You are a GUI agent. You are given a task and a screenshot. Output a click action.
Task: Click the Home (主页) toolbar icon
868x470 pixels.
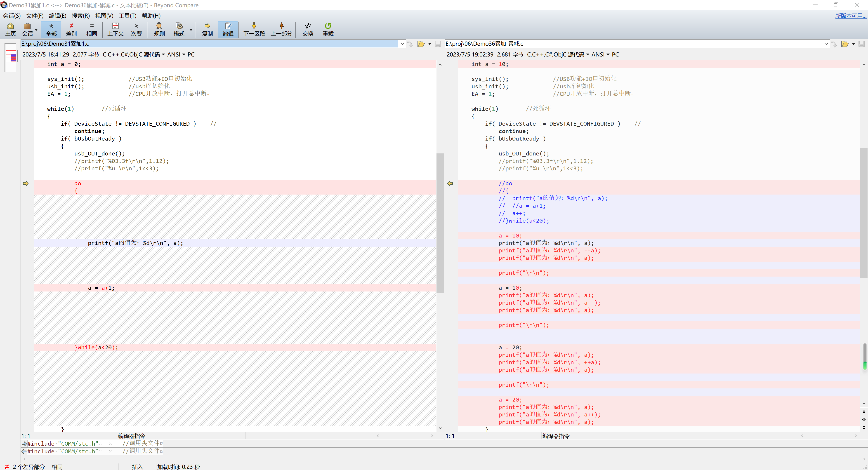[x=10, y=29]
